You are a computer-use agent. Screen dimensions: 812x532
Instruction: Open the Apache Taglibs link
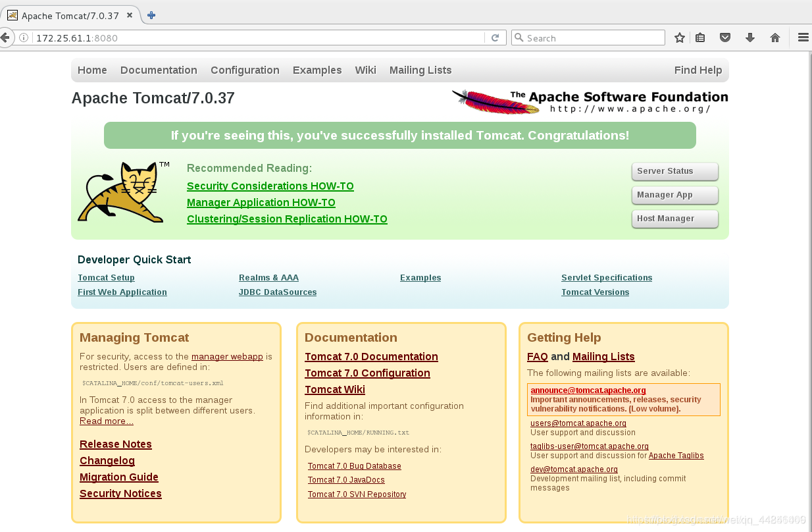pos(676,456)
